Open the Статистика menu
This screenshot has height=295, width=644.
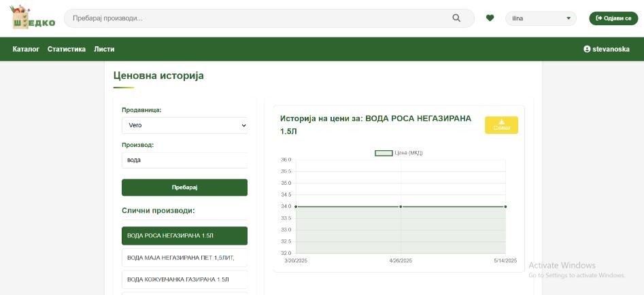[x=67, y=49]
